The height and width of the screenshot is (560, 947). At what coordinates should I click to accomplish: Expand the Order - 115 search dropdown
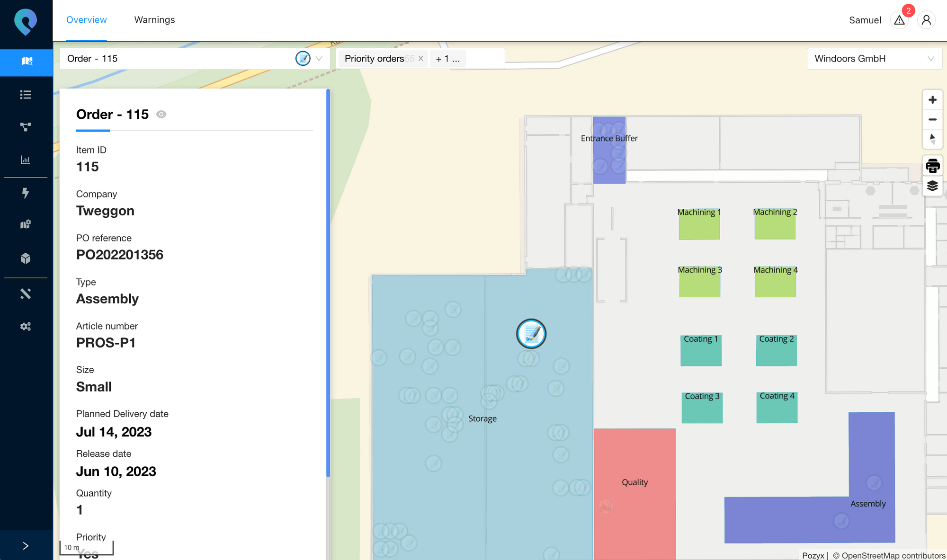[320, 59]
